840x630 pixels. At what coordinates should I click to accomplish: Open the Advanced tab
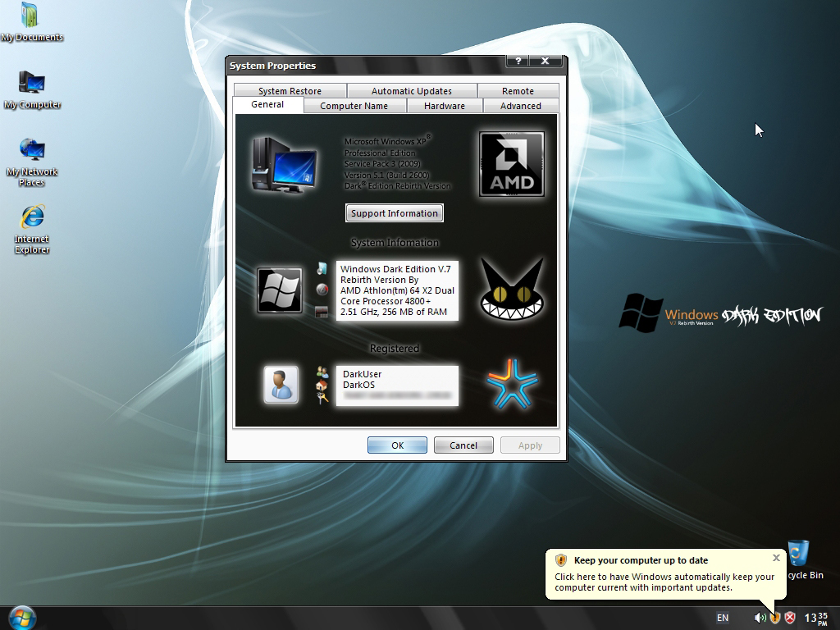pyautogui.click(x=521, y=106)
